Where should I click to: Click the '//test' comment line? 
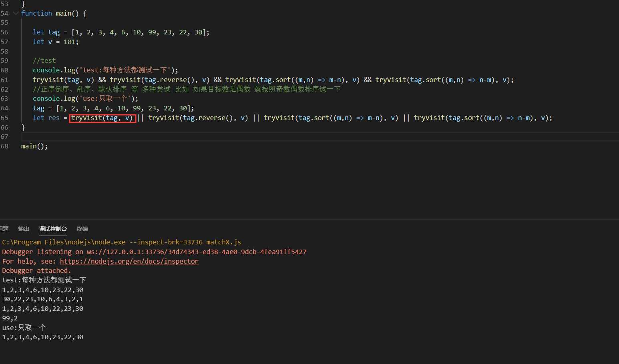point(44,60)
